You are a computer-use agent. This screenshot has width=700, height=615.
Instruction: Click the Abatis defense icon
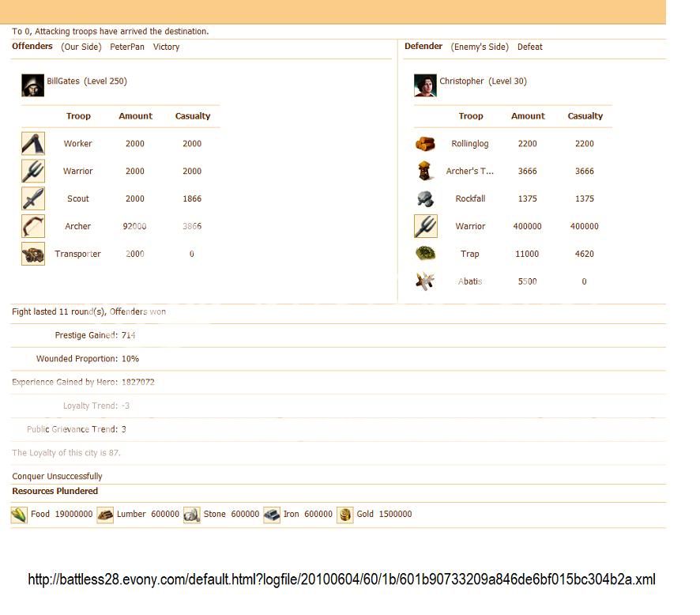pos(425,281)
